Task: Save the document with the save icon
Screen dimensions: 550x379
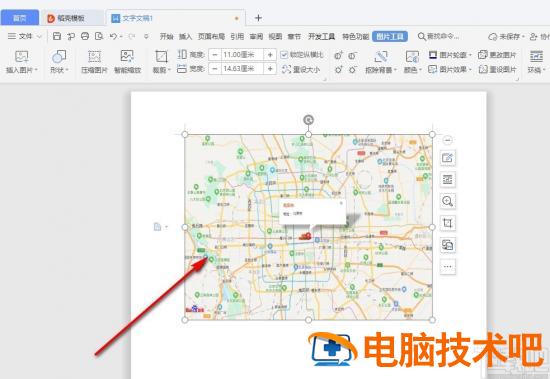Action: pos(57,36)
